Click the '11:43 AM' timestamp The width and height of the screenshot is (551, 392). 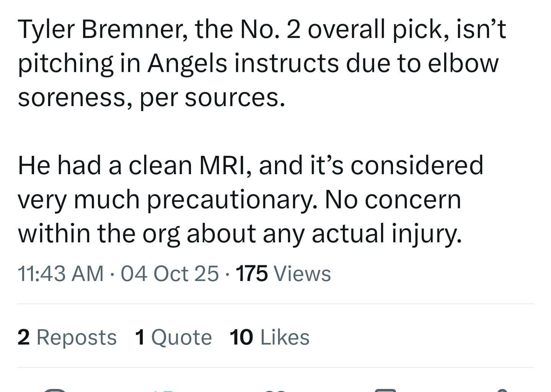tap(61, 273)
